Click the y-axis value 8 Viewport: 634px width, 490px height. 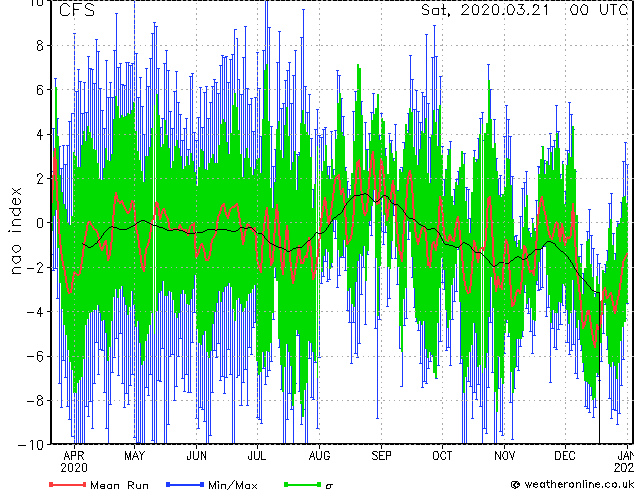point(40,46)
